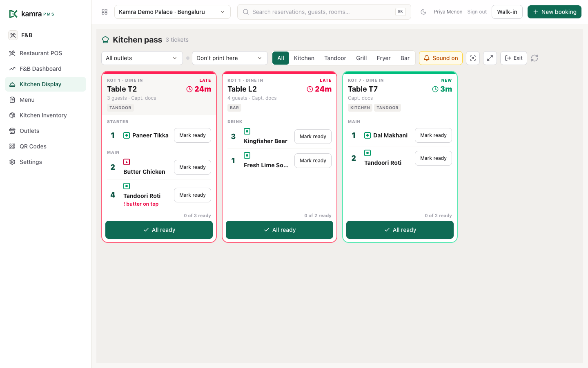Open the Don't print here dropdown
The height and width of the screenshot is (368, 588).
coord(230,58)
